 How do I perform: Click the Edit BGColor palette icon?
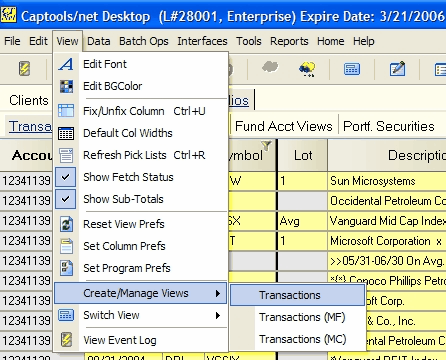coord(66,86)
